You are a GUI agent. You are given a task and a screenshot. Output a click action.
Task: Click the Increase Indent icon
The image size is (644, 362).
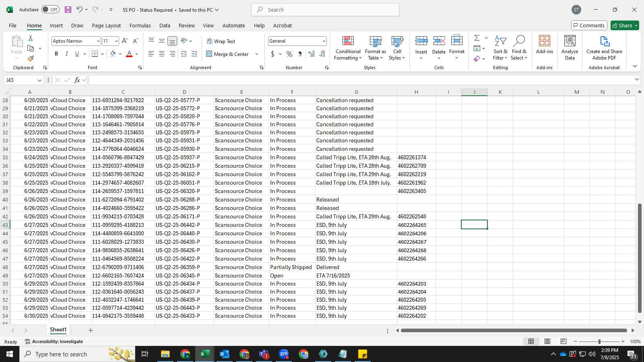(x=194, y=54)
